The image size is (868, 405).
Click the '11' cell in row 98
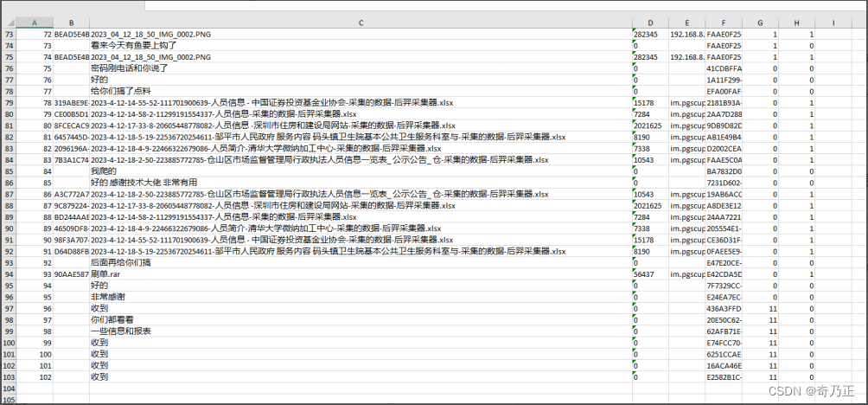[761, 320]
